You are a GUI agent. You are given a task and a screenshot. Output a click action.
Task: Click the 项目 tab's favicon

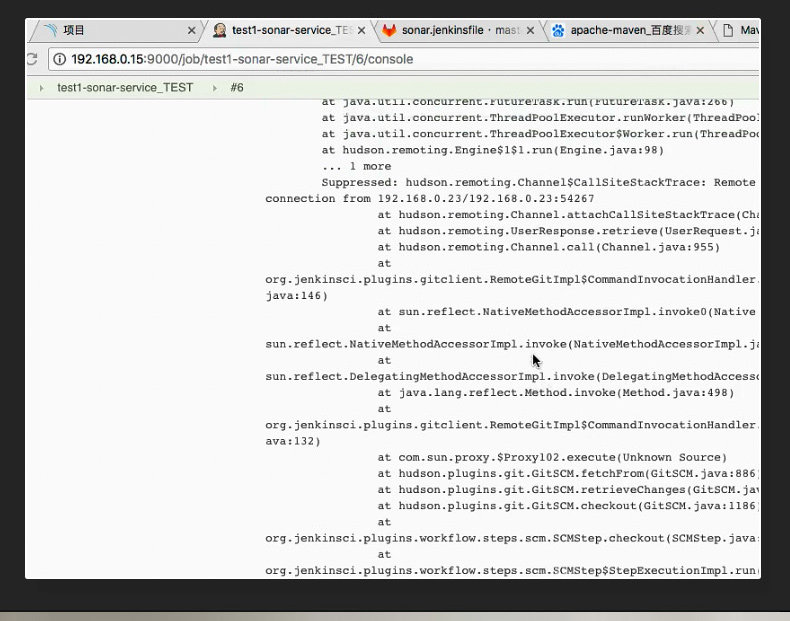51,30
